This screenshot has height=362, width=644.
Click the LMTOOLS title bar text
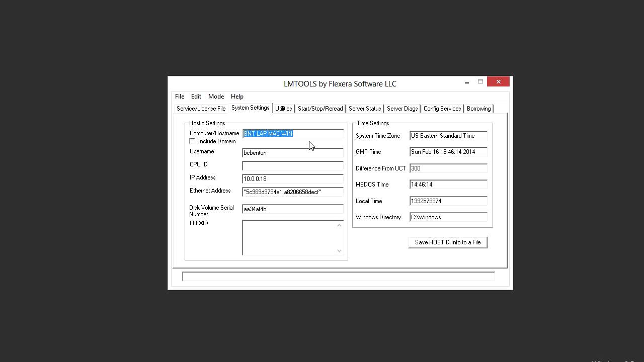pyautogui.click(x=340, y=84)
